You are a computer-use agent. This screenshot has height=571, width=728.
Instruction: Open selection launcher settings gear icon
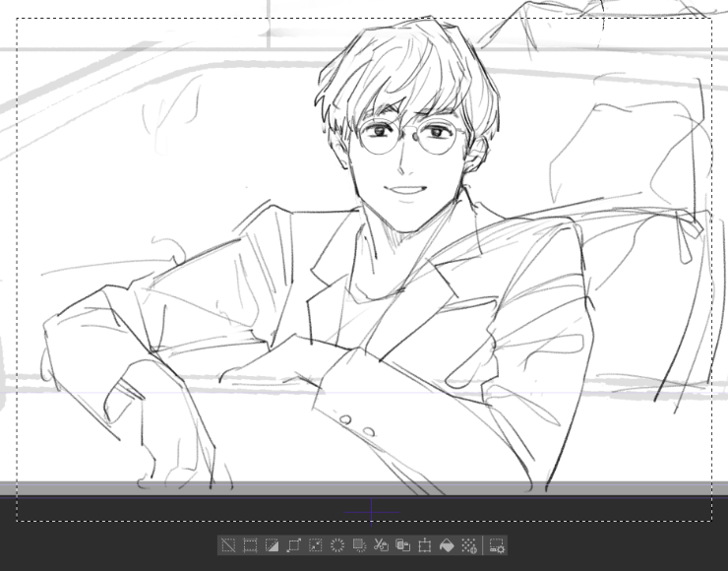497,545
